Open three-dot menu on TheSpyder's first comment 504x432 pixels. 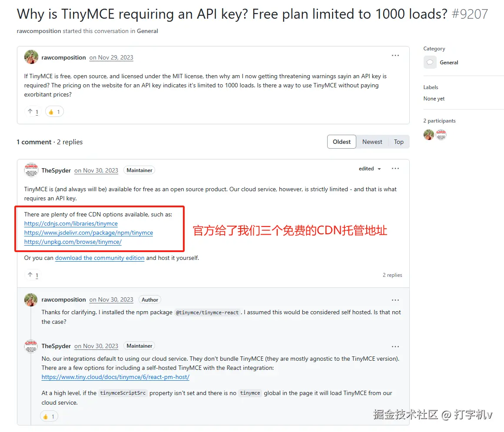click(x=395, y=169)
